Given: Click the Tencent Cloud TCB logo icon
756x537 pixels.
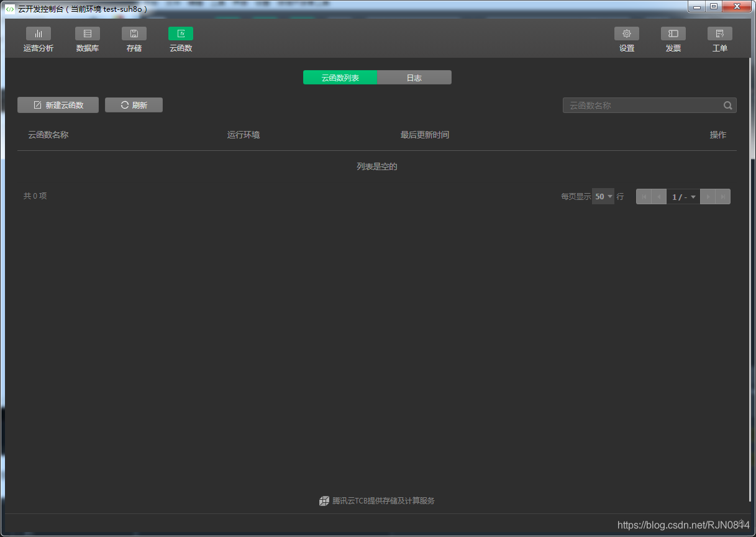Looking at the screenshot, I should [324, 501].
